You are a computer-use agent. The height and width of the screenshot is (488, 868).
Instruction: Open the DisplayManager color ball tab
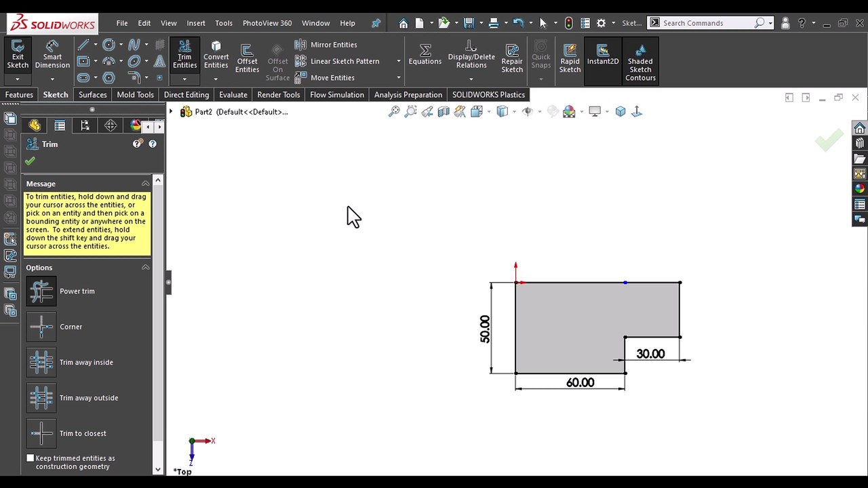pos(136,125)
